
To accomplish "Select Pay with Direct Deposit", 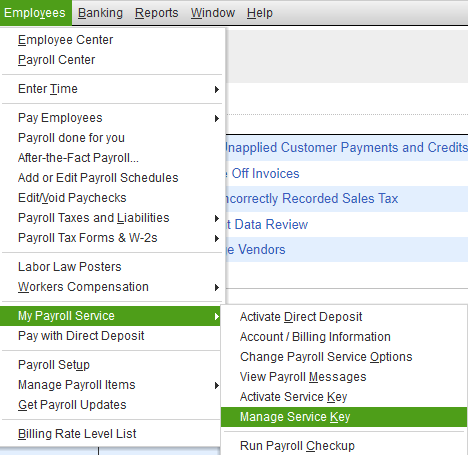I will 111,336.
